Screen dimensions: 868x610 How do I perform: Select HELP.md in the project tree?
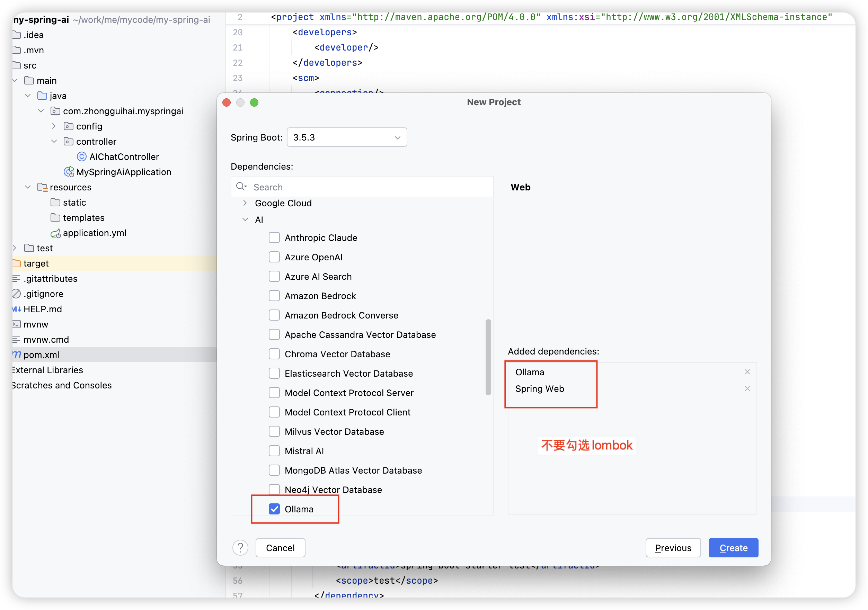42,309
